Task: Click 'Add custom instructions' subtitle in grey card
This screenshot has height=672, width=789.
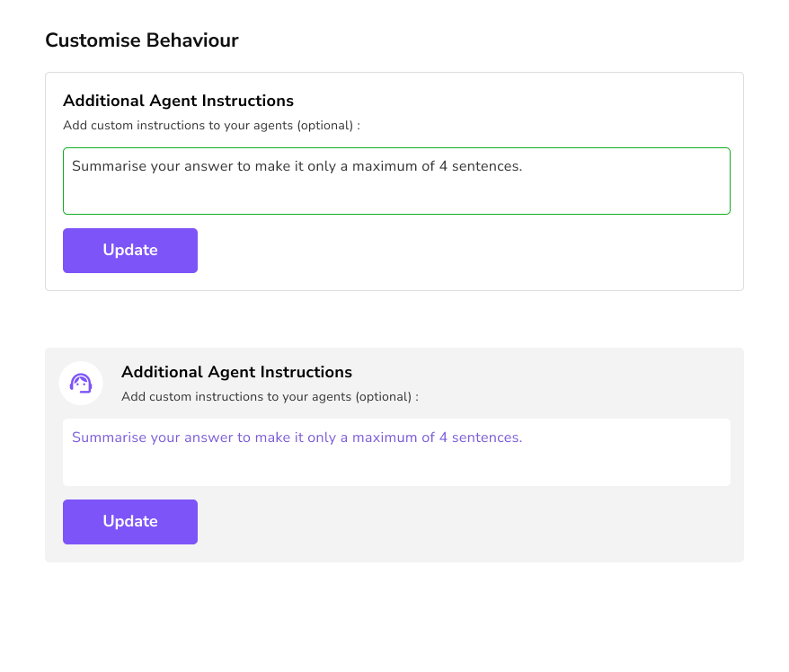Action: pos(270,396)
